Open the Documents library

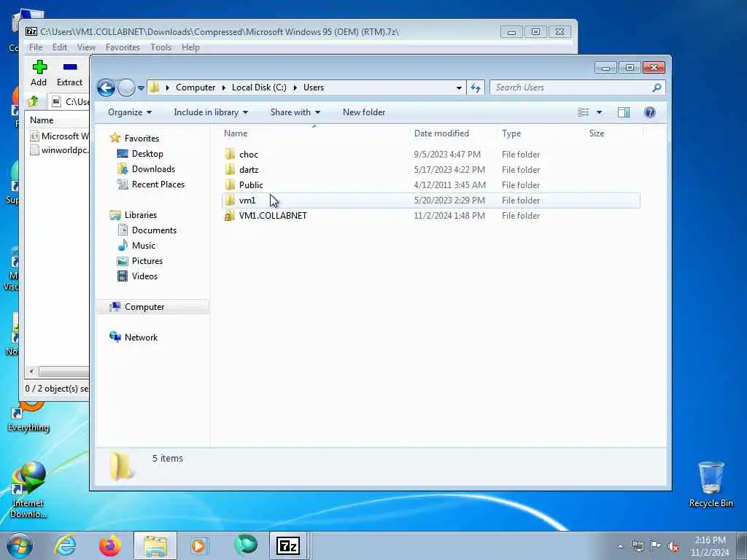point(154,230)
